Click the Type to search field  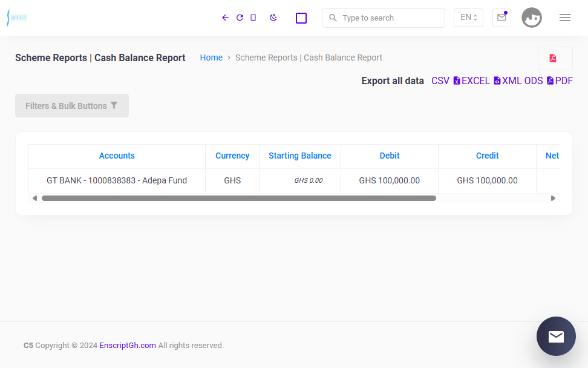(384, 18)
